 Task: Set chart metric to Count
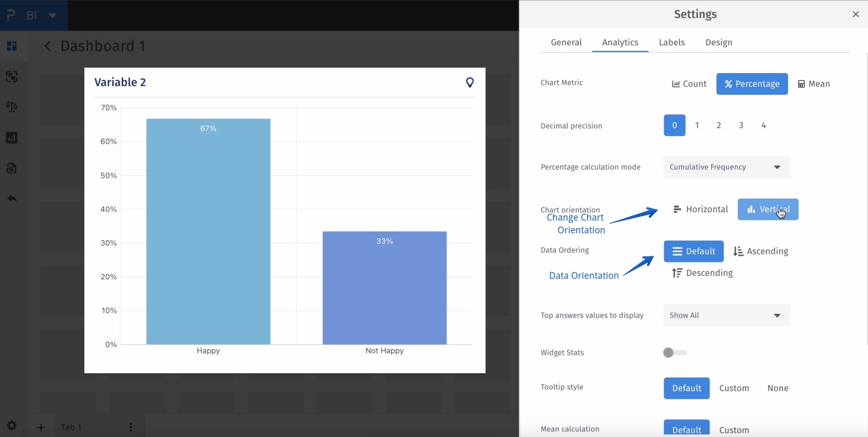(x=689, y=84)
